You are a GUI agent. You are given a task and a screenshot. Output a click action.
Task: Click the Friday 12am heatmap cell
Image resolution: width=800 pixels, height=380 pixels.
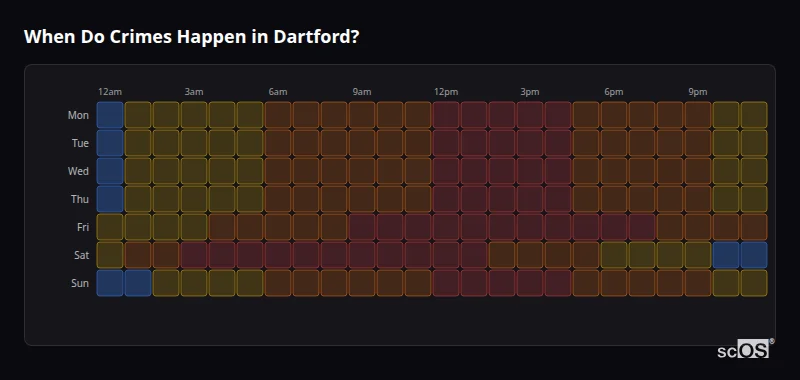point(110,227)
